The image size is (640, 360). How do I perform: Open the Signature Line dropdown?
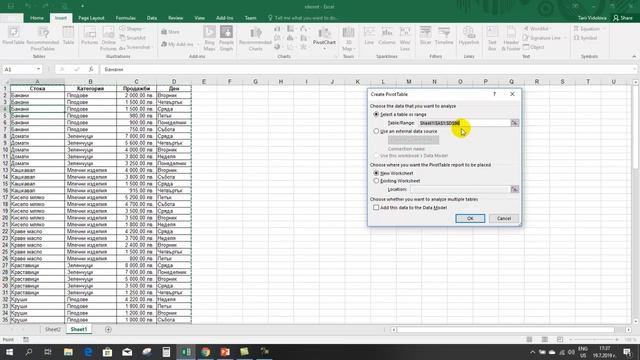[x=565, y=38]
